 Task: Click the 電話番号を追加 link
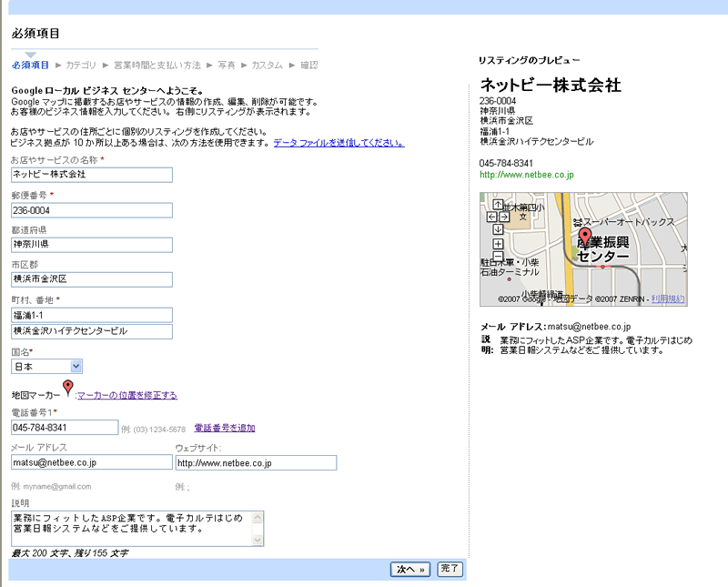click(x=225, y=428)
